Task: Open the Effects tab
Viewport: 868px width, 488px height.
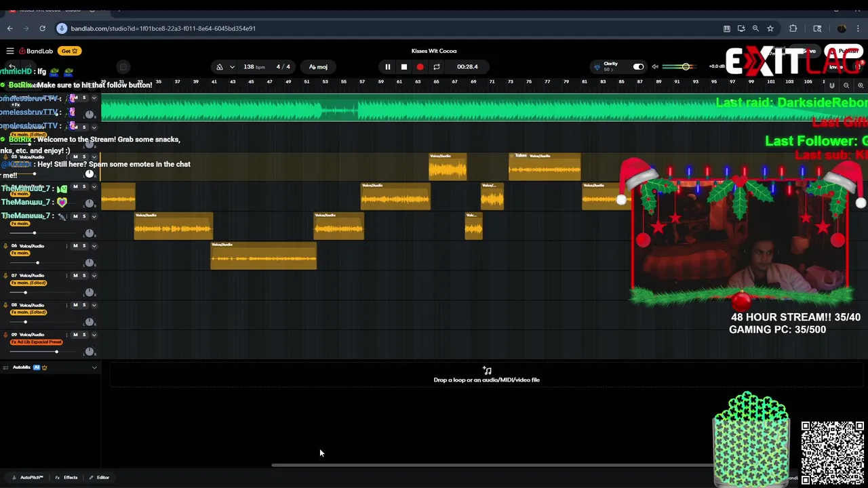Action: coord(66,477)
